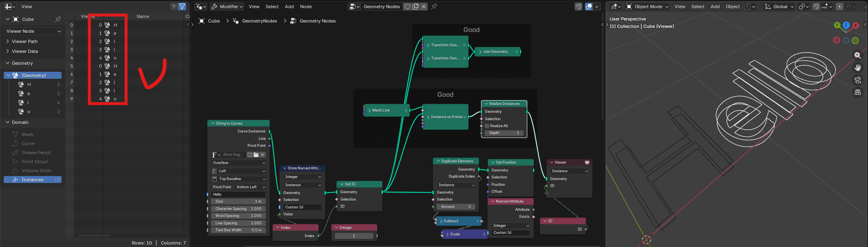This screenshot has width=868, height=247.
Task: Click the green Y axis on navigation gizmo
Action: [837, 25]
